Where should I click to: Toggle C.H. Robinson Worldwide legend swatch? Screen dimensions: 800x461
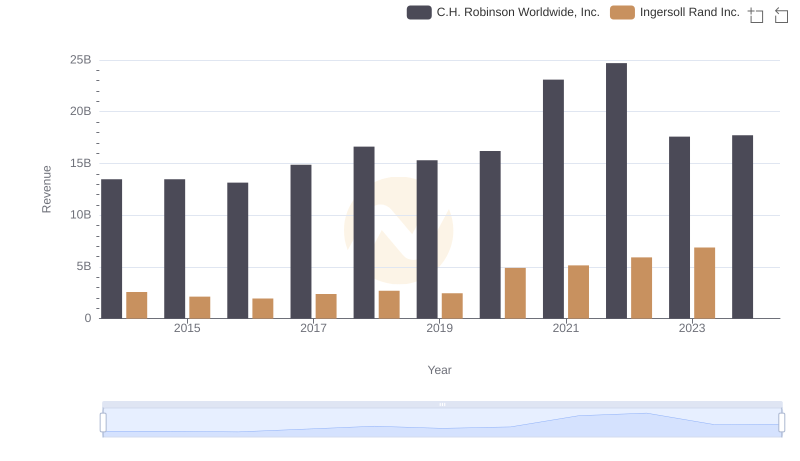pyautogui.click(x=419, y=12)
